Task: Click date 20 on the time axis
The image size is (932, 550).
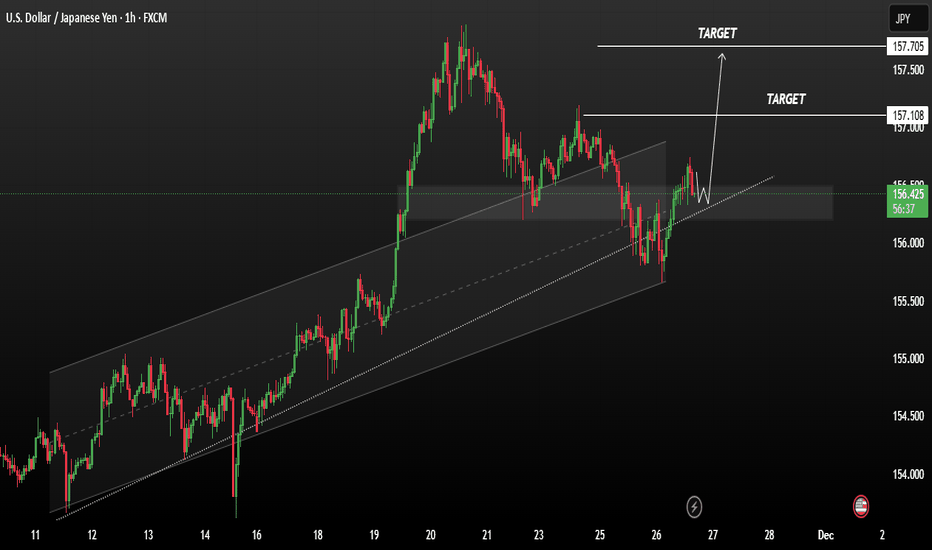Action: [x=430, y=536]
